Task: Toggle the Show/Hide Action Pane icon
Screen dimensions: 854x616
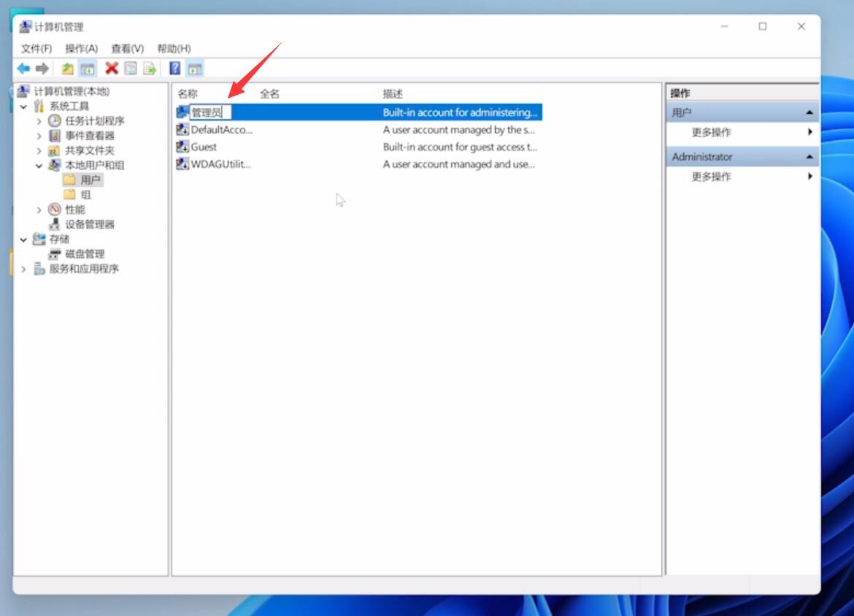Action: [194, 69]
